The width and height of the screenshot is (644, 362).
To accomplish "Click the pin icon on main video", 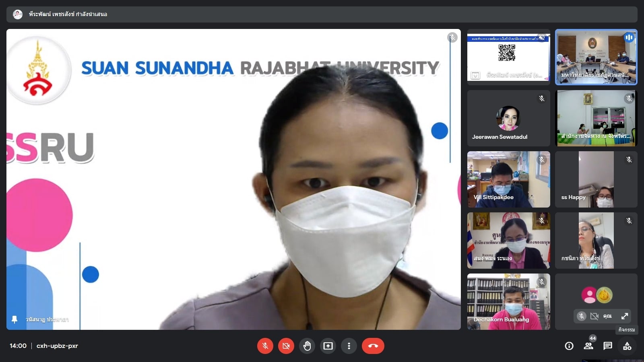I will pos(14,319).
